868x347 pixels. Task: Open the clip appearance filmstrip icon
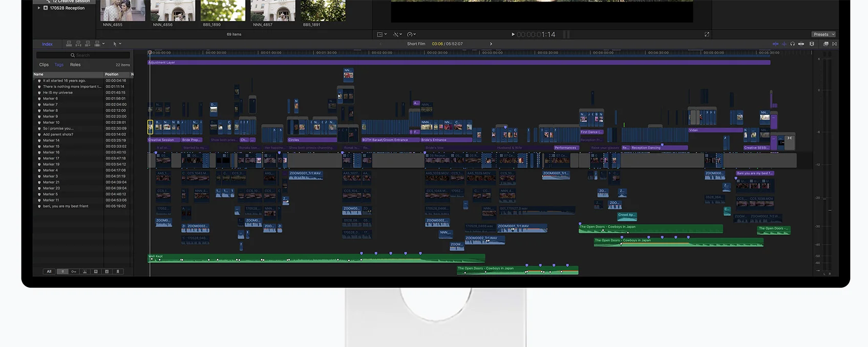812,44
